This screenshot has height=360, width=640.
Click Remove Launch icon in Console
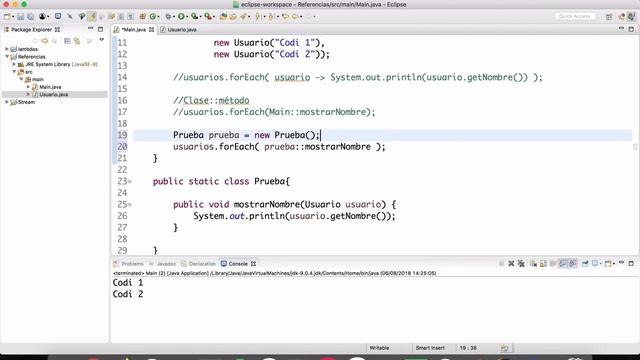coord(511,264)
